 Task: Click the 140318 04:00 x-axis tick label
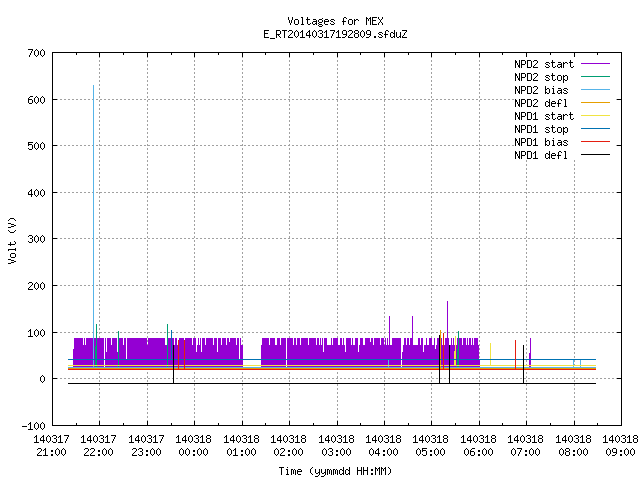point(384,446)
